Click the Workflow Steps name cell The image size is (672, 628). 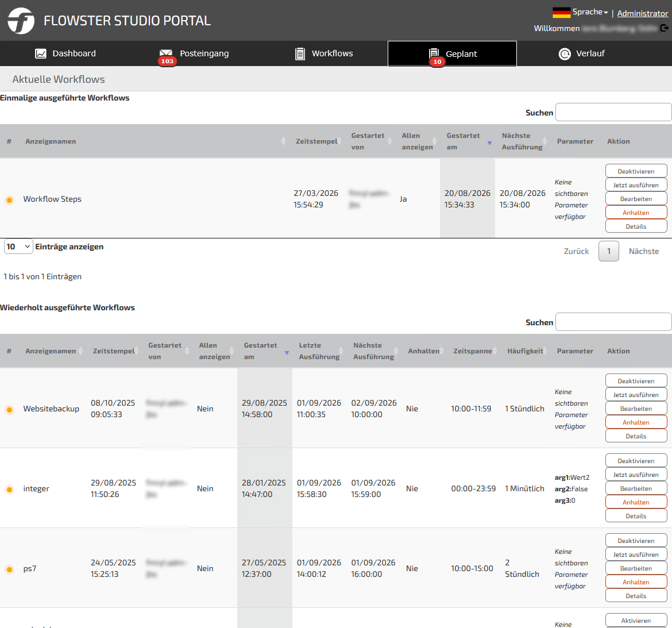(52, 199)
